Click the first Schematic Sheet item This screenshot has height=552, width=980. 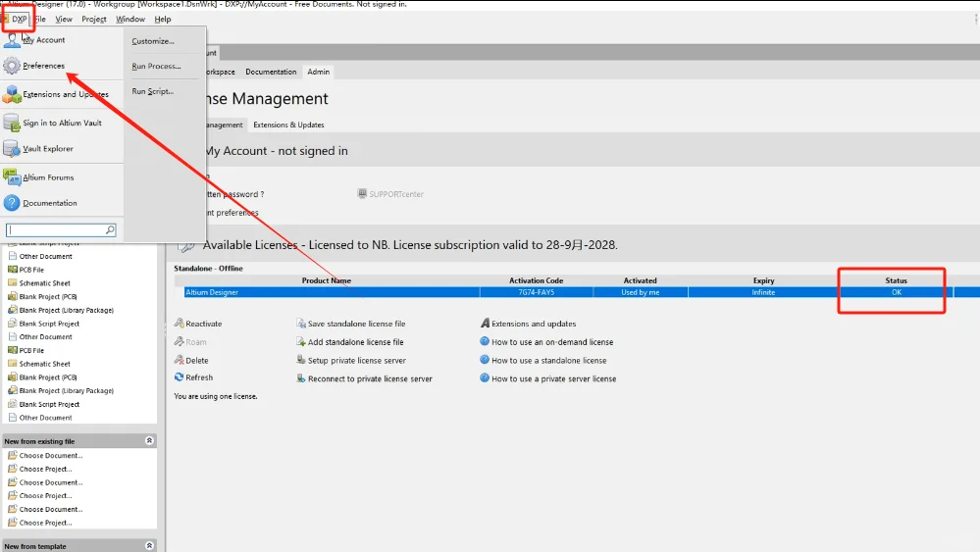click(x=44, y=283)
